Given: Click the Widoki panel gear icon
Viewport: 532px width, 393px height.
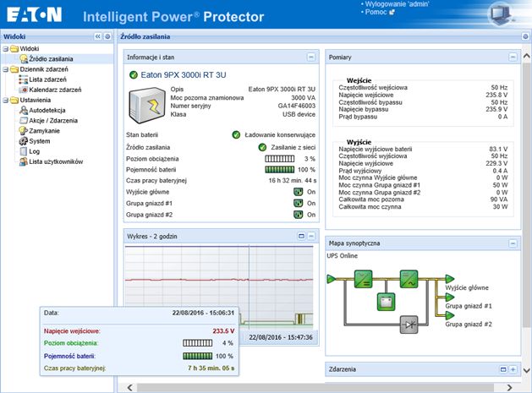Looking at the screenshot, I should pos(107,36).
